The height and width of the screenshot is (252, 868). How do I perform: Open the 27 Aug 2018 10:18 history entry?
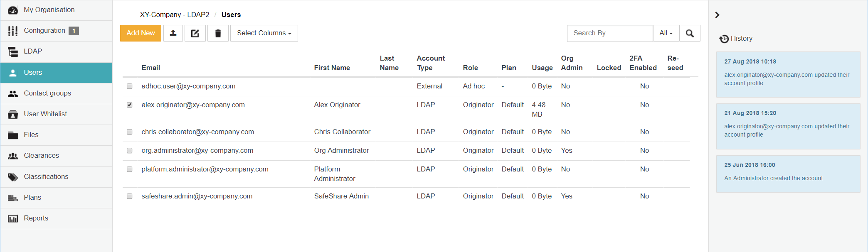[x=788, y=74]
